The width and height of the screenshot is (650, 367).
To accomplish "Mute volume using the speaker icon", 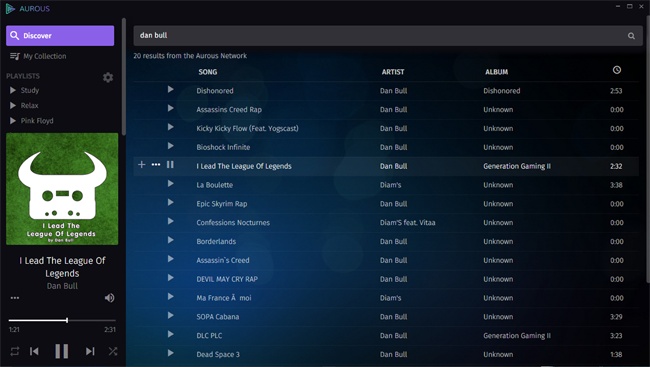I will 109,298.
